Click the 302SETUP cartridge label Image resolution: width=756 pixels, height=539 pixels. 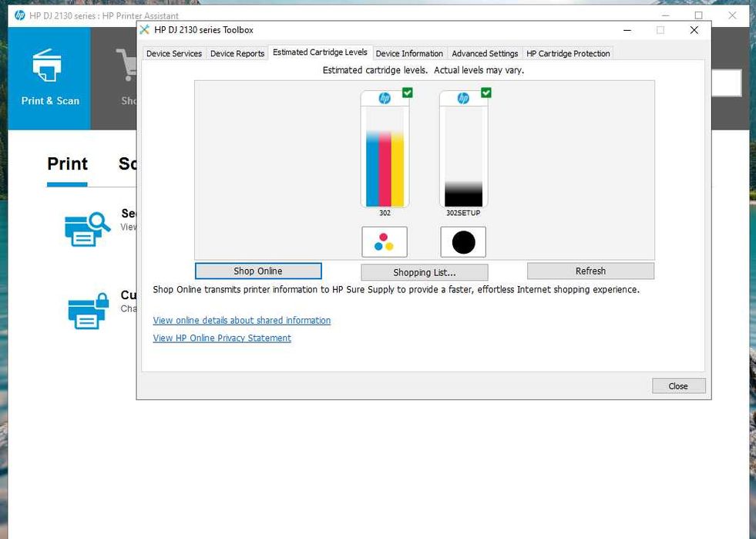[x=463, y=213]
